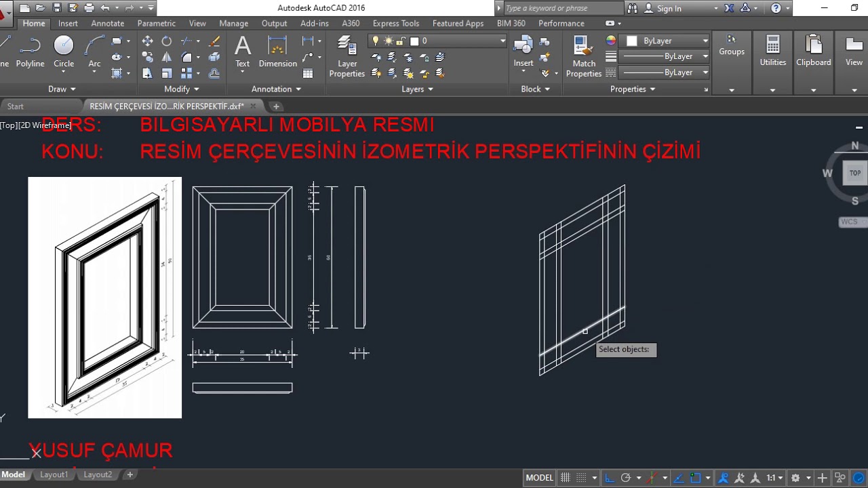Click the Save icon in quick access toolbar
868x488 pixels.
coord(57,8)
